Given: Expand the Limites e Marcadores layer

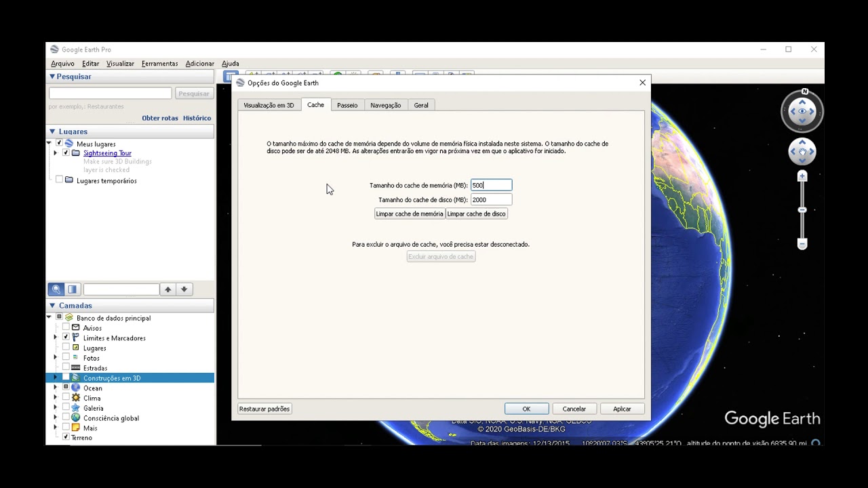Looking at the screenshot, I should coord(56,338).
